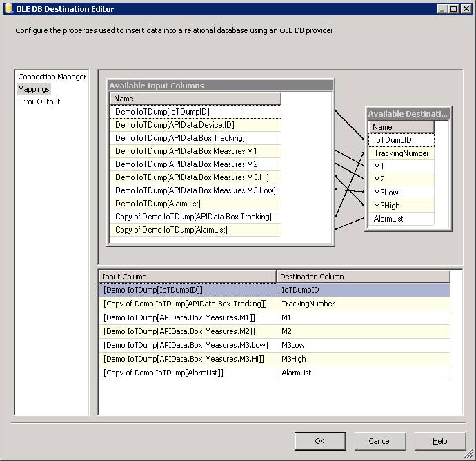Click the Cancel button
The width and height of the screenshot is (476, 461).
click(x=380, y=441)
